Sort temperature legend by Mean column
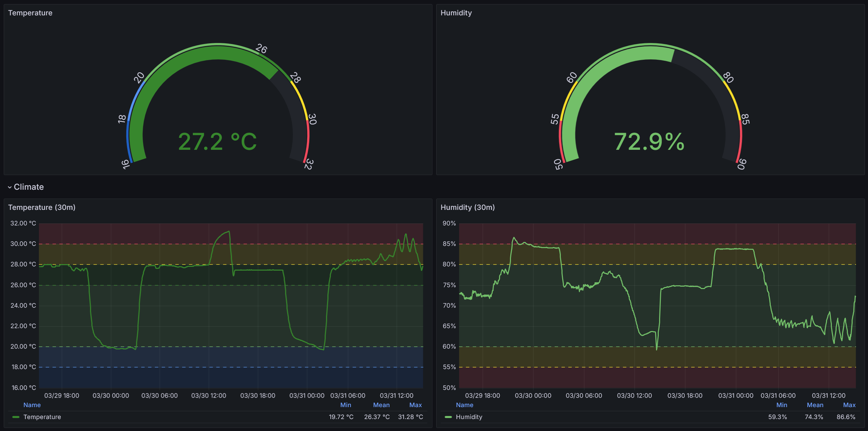868x431 pixels. 381,405
